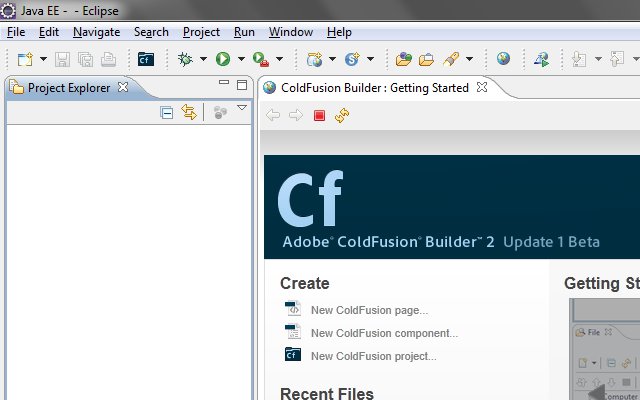Open the Search menu
The height and width of the screenshot is (400, 640).
151,32
